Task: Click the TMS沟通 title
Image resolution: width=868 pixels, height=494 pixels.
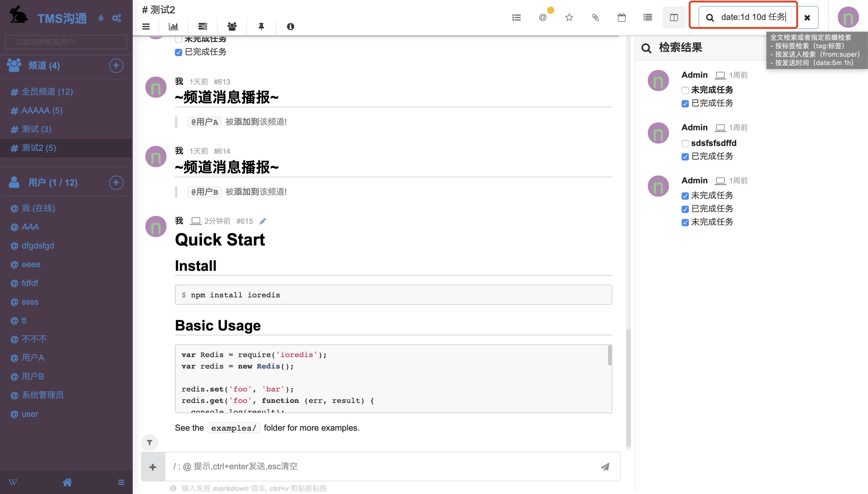Action: 62,18
